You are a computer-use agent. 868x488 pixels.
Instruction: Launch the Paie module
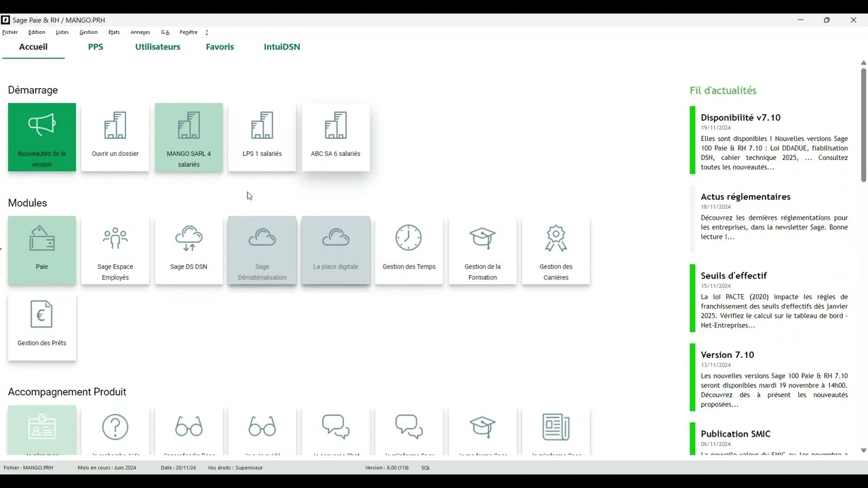[42, 250]
